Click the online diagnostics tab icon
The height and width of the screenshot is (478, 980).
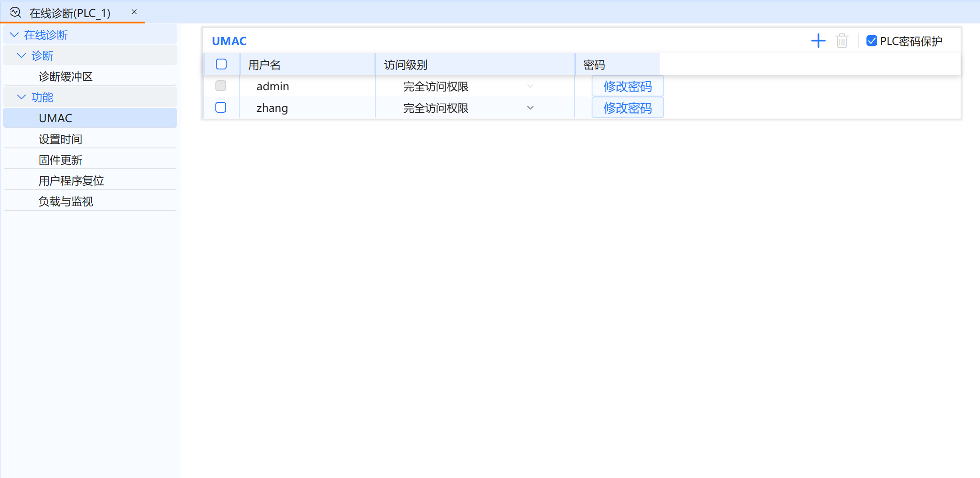(x=15, y=13)
